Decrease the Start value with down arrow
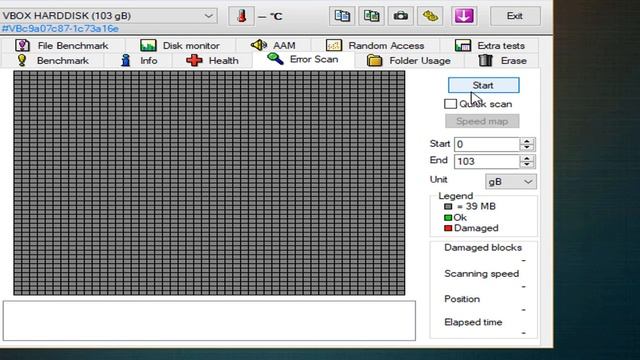The image size is (640, 360). click(x=527, y=148)
